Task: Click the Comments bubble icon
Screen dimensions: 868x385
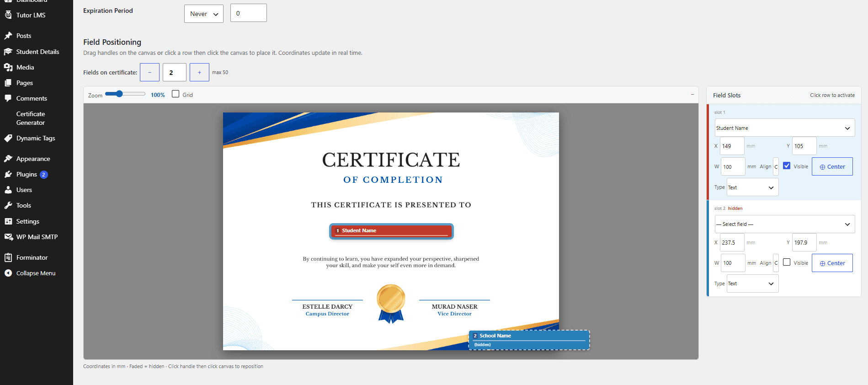Action: (x=8, y=98)
